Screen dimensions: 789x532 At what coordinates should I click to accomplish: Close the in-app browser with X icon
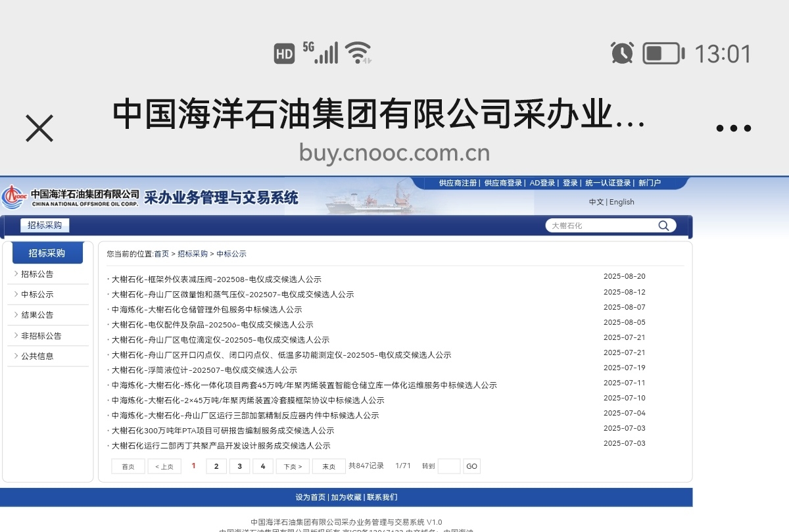pyautogui.click(x=39, y=128)
